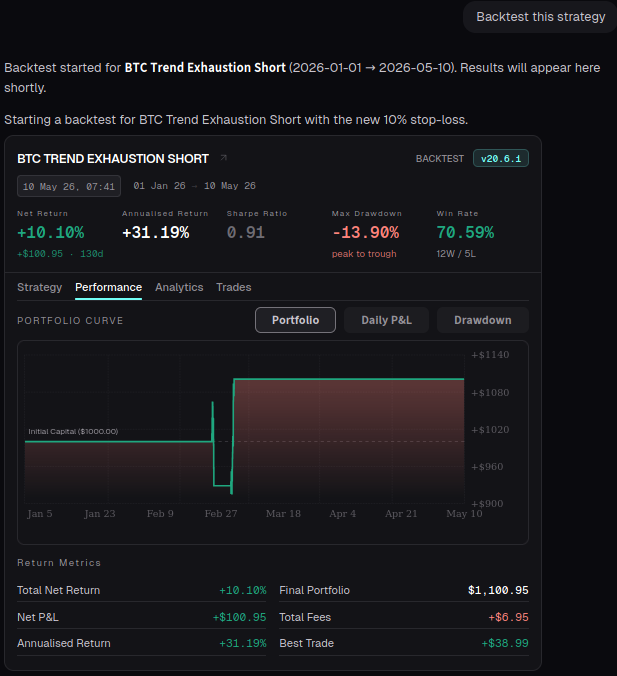Click the PORTFOLIO CURVE heading

coord(70,321)
